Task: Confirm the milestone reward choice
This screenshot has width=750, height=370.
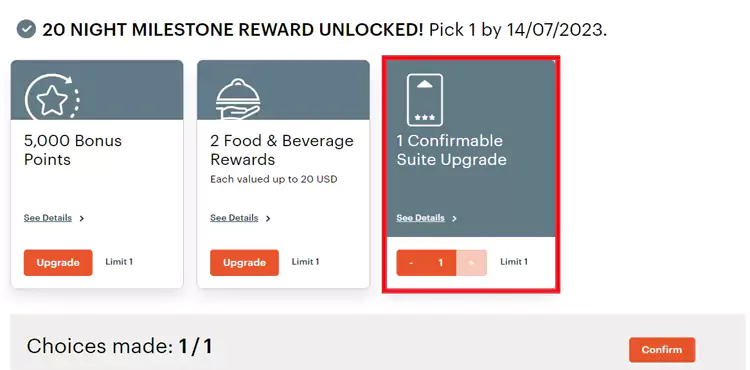Action: coord(662,350)
